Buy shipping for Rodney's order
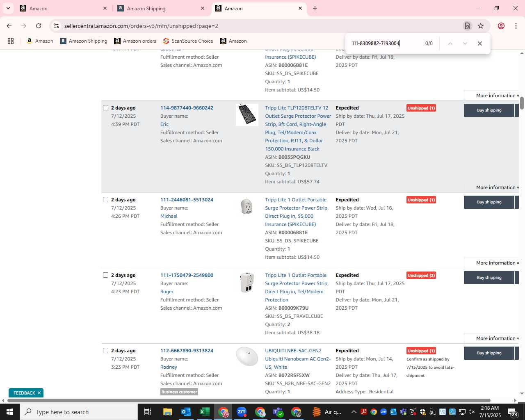The width and height of the screenshot is (525, 420). pos(489,353)
